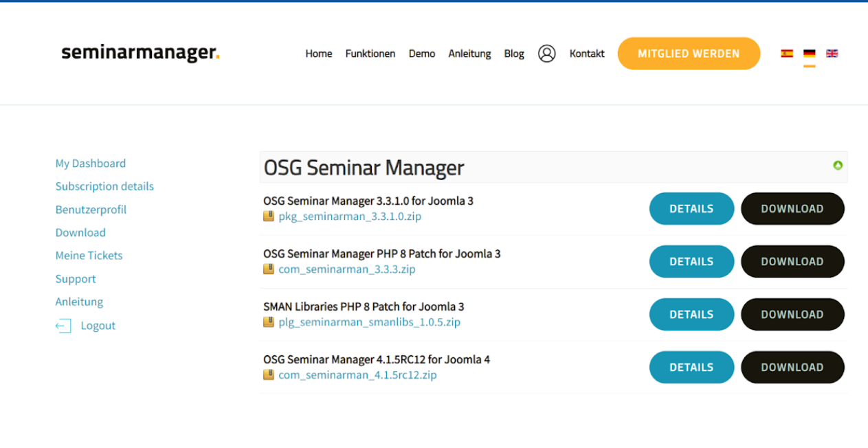
Task: Go to My Dashboard
Action: (90, 164)
